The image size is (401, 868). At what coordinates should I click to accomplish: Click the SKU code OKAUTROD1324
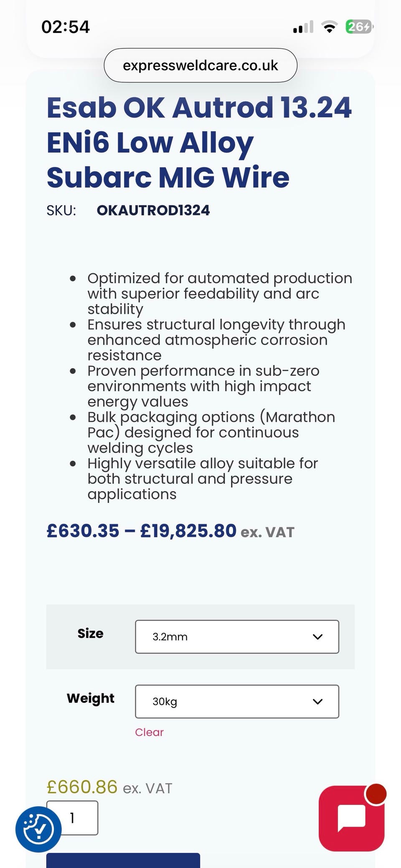153,210
